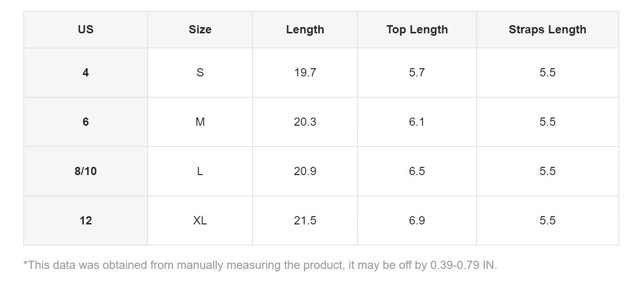Select the US 8/10 cell
Image resolution: width=644 pixels, height=281 pixels.
[x=86, y=171]
